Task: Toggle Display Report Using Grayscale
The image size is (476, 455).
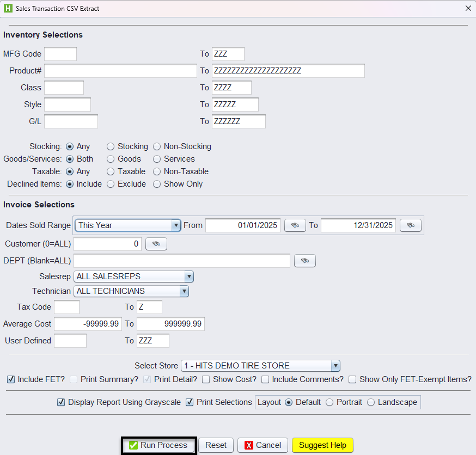Action: (x=61, y=402)
